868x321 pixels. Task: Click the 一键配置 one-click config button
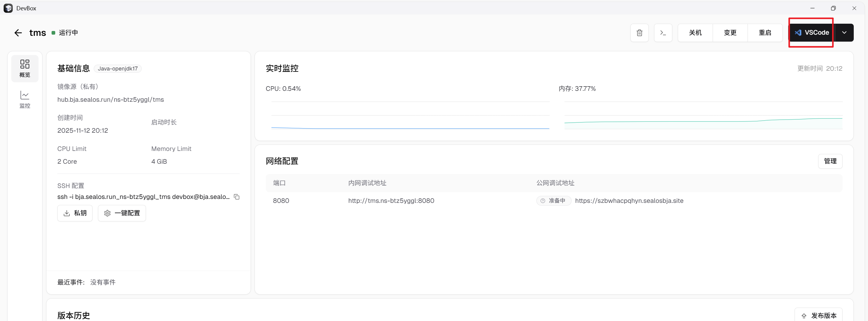point(122,213)
